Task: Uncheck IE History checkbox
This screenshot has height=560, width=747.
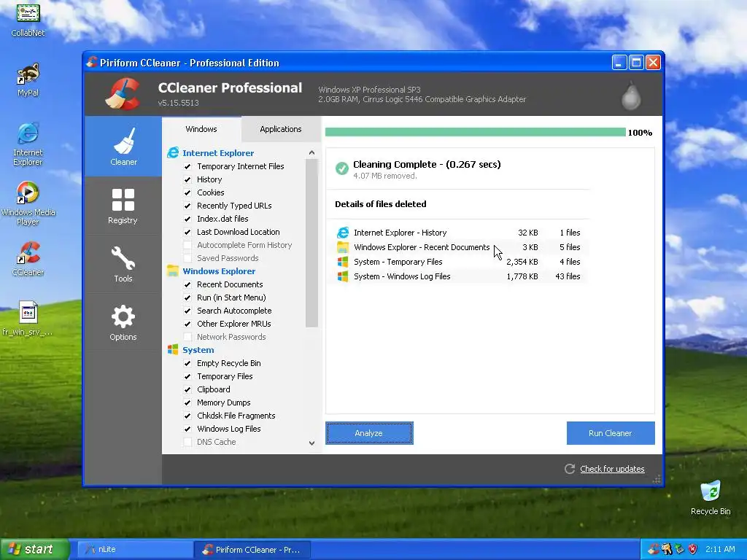Action: point(187,179)
